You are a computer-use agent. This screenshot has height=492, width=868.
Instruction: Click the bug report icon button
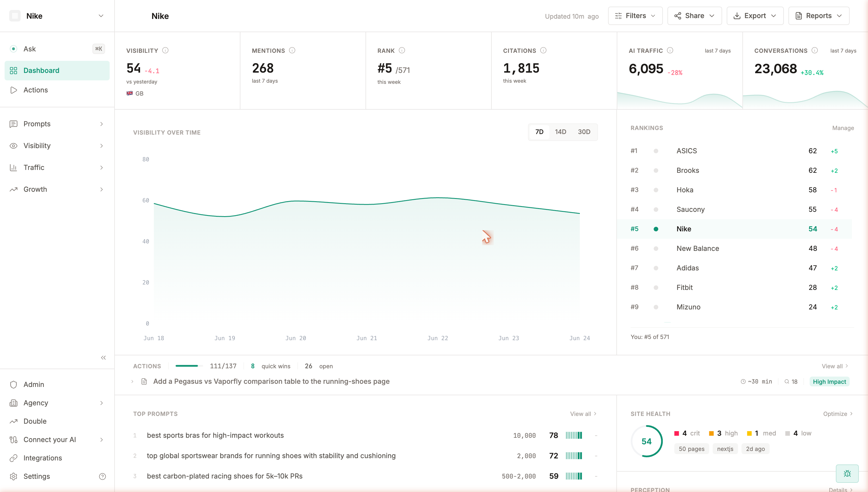tap(847, 473)
